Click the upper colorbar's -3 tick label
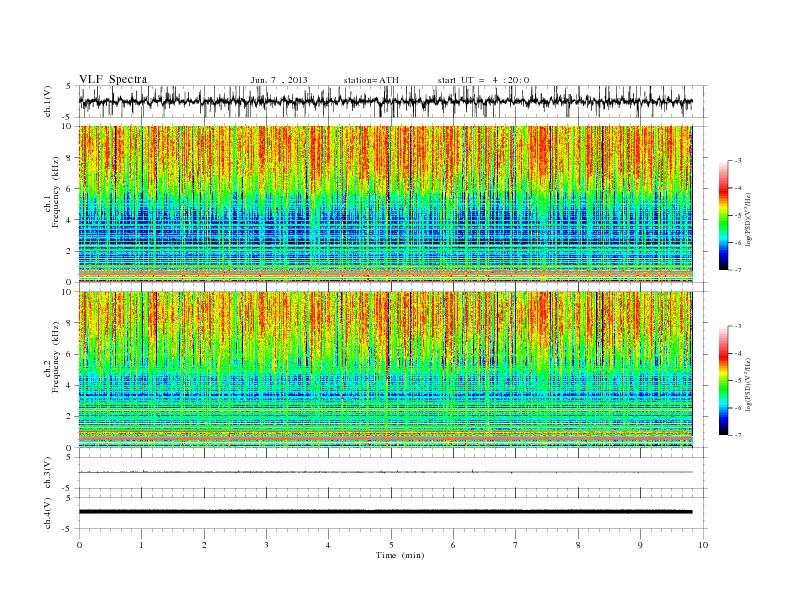The image size is (792, 612). (x=738, y=161)
